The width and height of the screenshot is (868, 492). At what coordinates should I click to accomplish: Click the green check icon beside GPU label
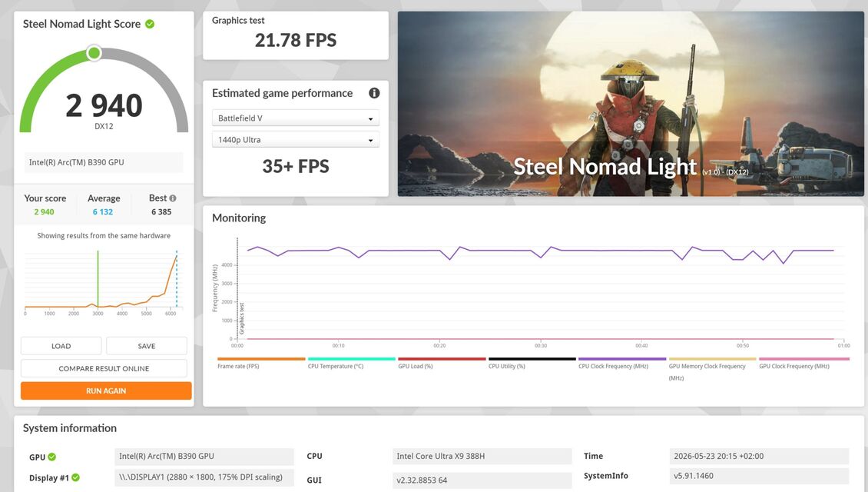coord(52,457)
